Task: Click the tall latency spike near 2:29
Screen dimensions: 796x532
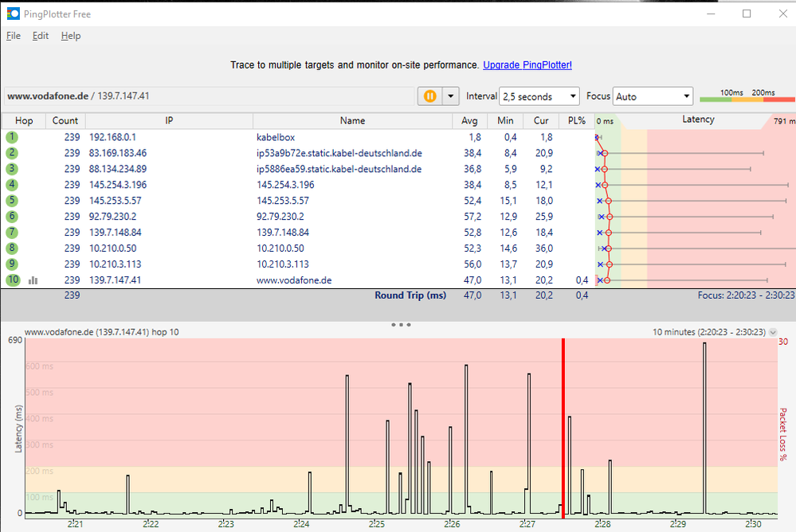Action: tap(704, 428)
